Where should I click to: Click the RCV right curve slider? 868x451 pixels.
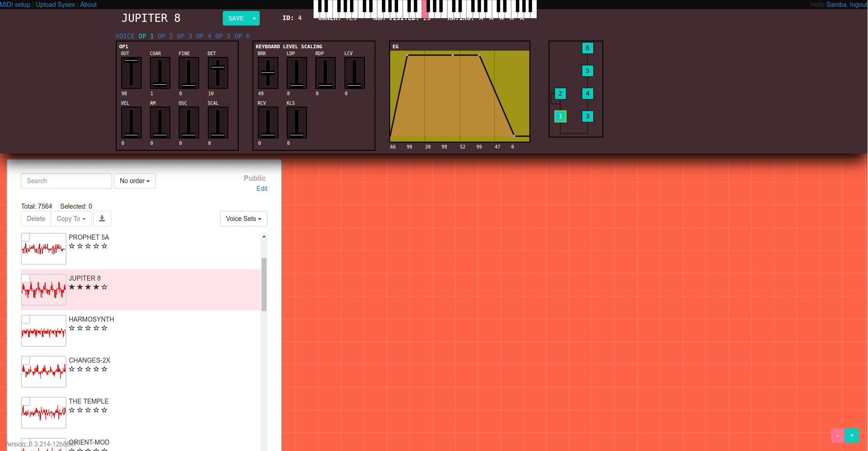tap(268, 123)
